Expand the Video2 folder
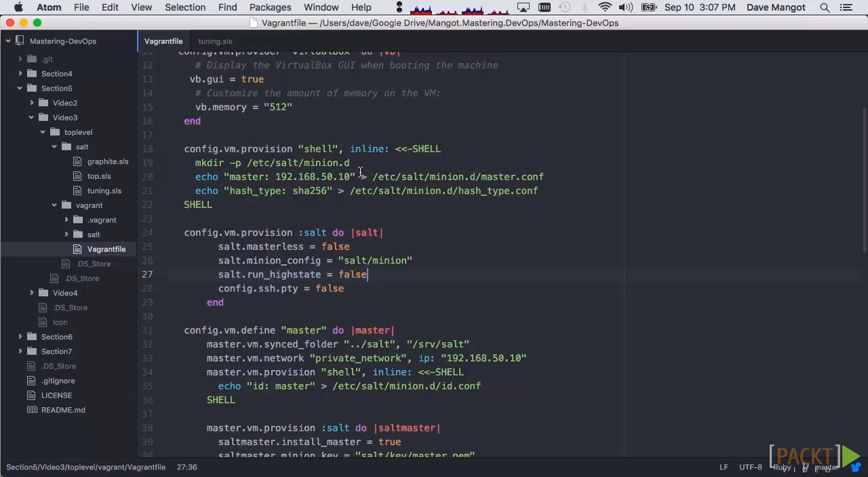 point(32,103)
